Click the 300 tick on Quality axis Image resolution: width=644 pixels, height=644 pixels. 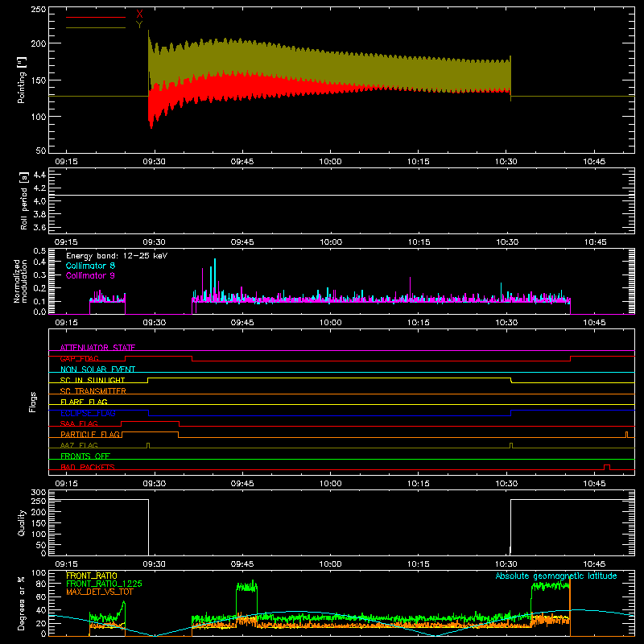(x=39, y=493)
